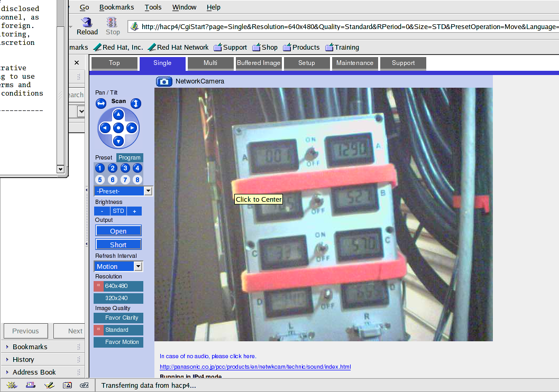The width and height of the screenshot is (559, 392).
Task: Click the Composer icon in status bar
Action: [x=49, y=385]
